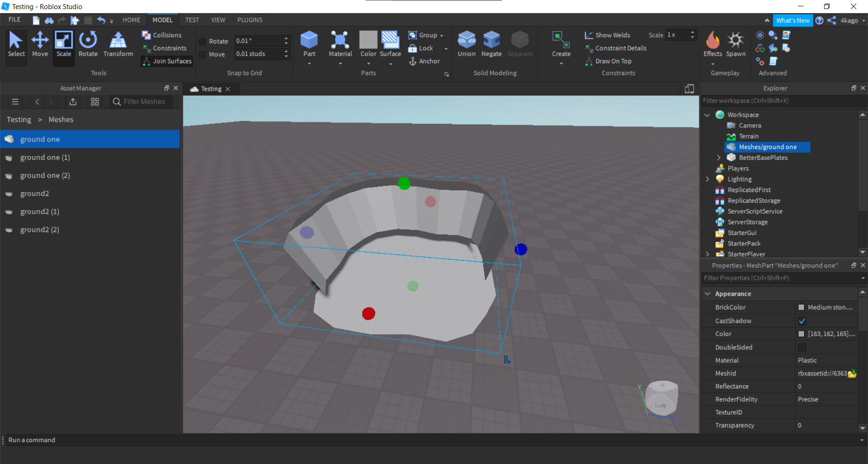Click the Constraint Details button
This screenshot has height=464, width=868.
coord(616,48)
